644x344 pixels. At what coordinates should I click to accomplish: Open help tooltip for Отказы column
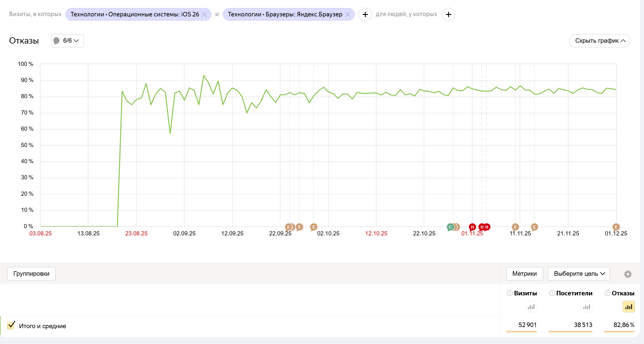pos(607,293)
